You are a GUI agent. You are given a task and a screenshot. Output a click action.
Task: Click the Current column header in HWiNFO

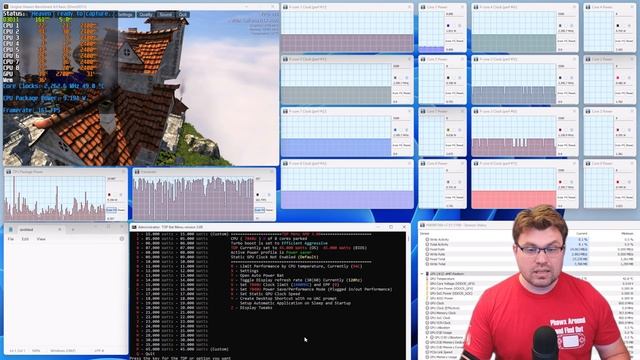[582, 233]
